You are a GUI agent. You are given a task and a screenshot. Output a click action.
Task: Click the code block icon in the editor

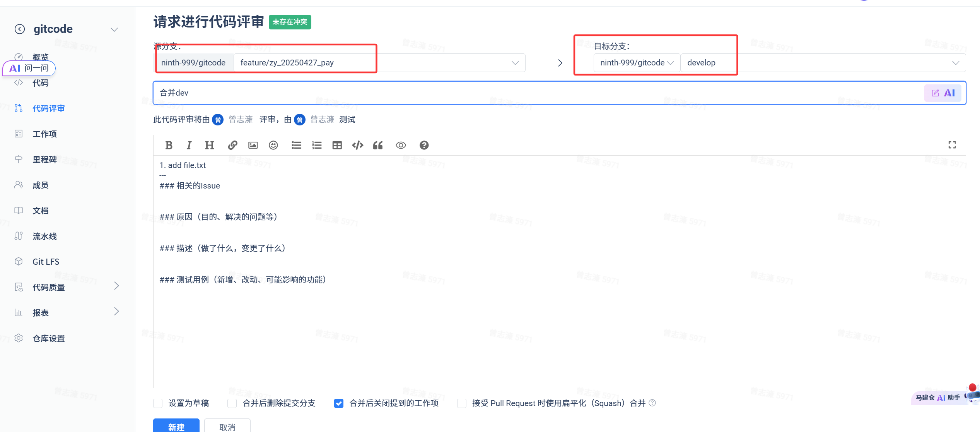(358, 145)
